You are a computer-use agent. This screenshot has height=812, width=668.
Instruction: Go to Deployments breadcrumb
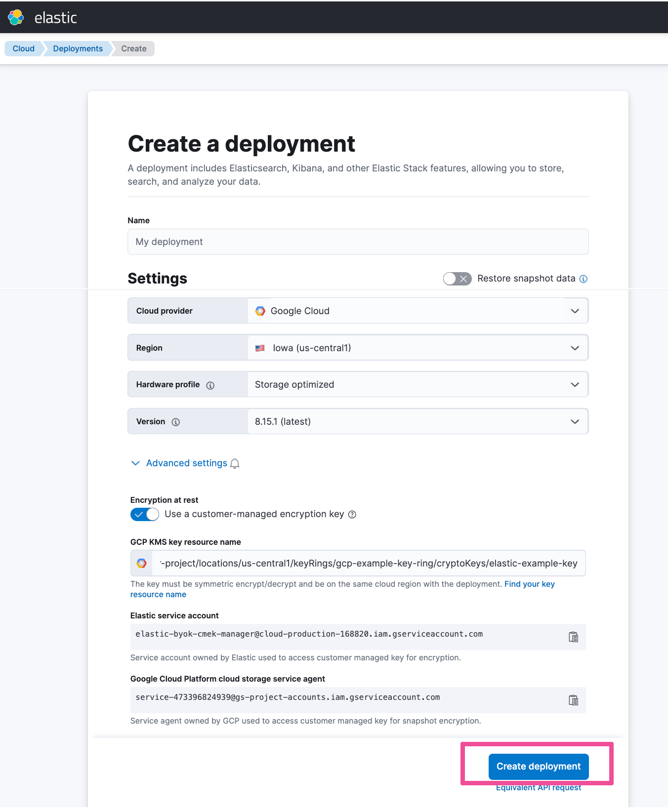(x=78, y=49)
